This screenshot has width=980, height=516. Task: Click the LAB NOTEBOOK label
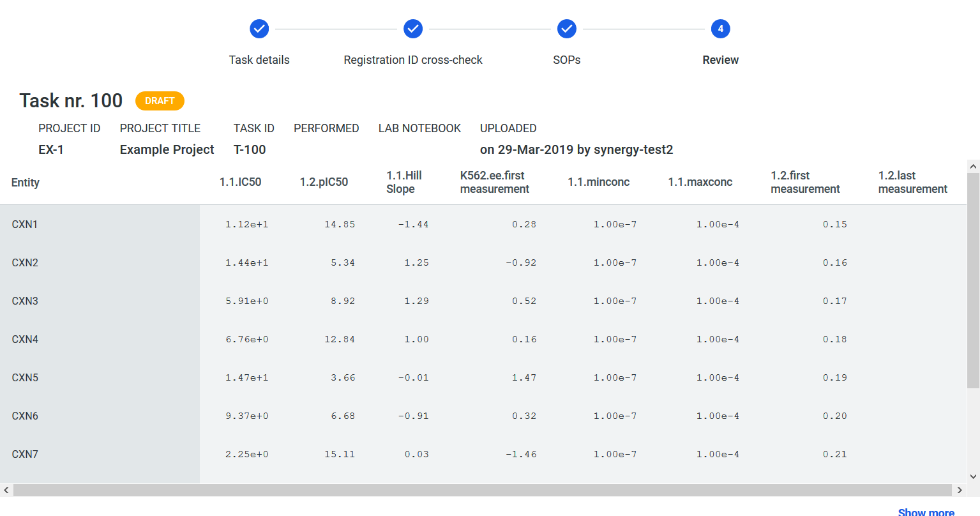click(419, 128)
